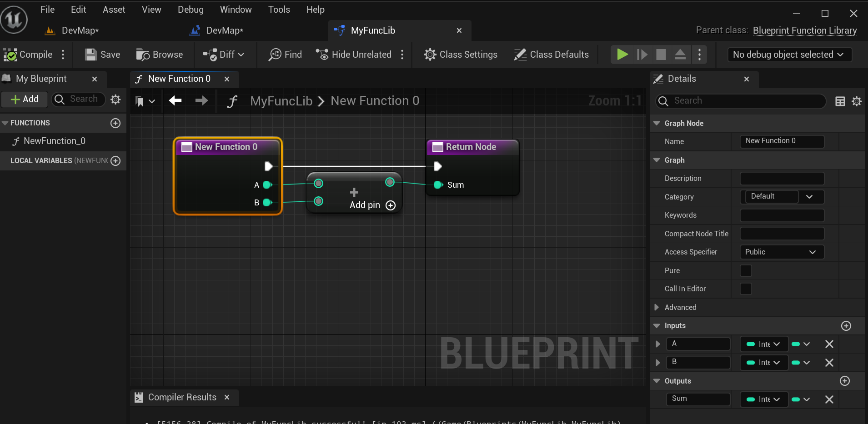The image size is (868, 424).
Task: Focus the Details search field
Action: pos(741,101)
